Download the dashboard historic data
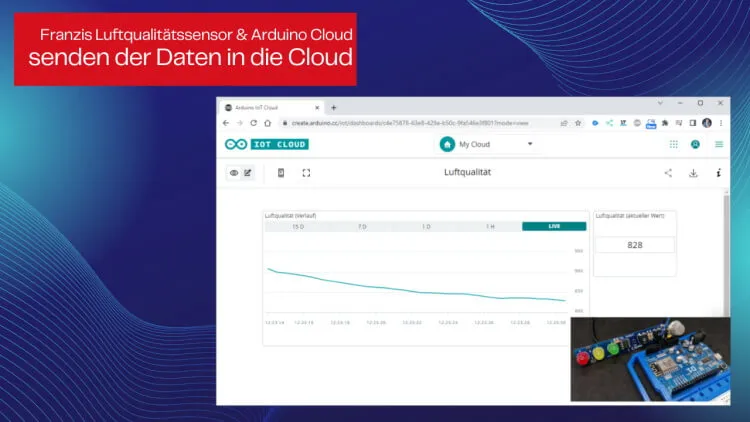 (693, 173)
